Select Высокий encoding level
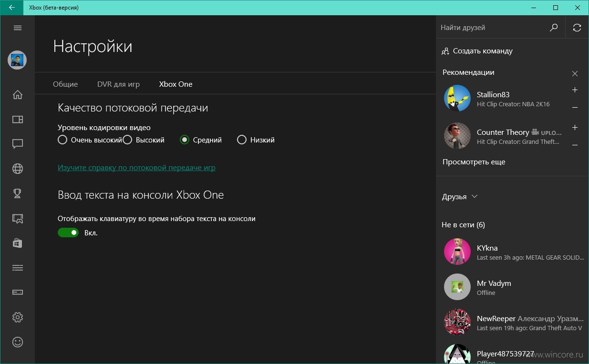Image resolution: width=589 pixels, height=364 pixels. tap(144, 140)
